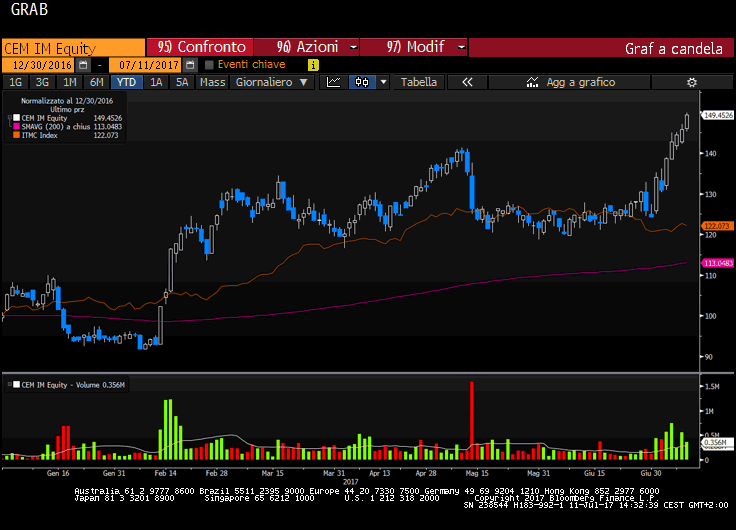The width and height of the screenshot is (736, 530).
Task: Switch to the Tabella view
Action: click(x=419, y=82)
